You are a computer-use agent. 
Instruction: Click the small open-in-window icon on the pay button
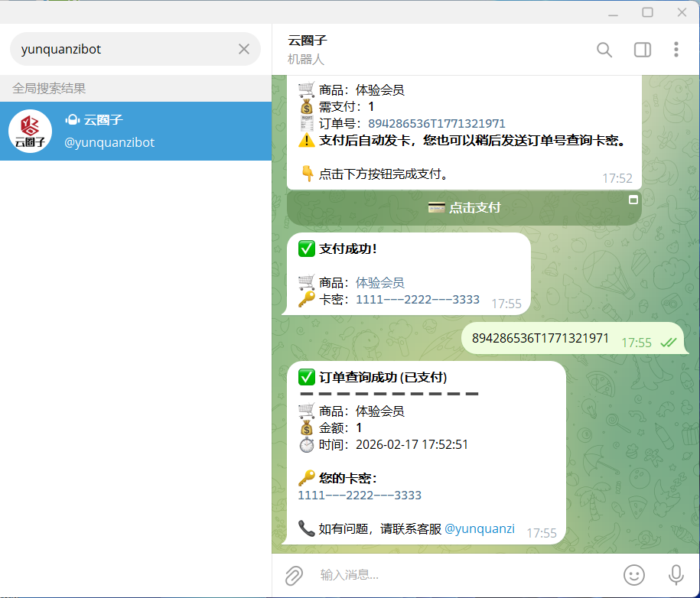633,200
